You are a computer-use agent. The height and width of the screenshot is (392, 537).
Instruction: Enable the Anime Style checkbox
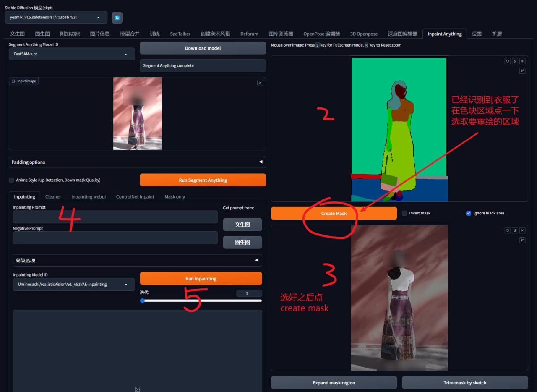pos(12,180)
